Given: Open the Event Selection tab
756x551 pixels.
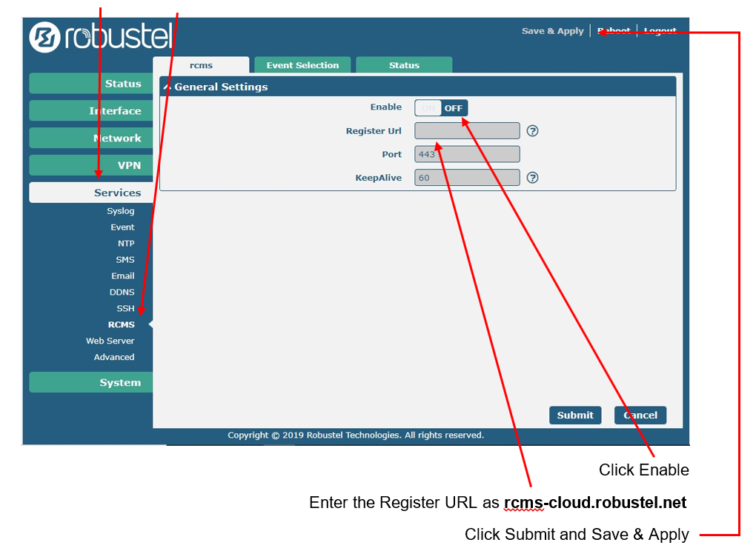Looking at the screenshot, I should coord(302,65).
